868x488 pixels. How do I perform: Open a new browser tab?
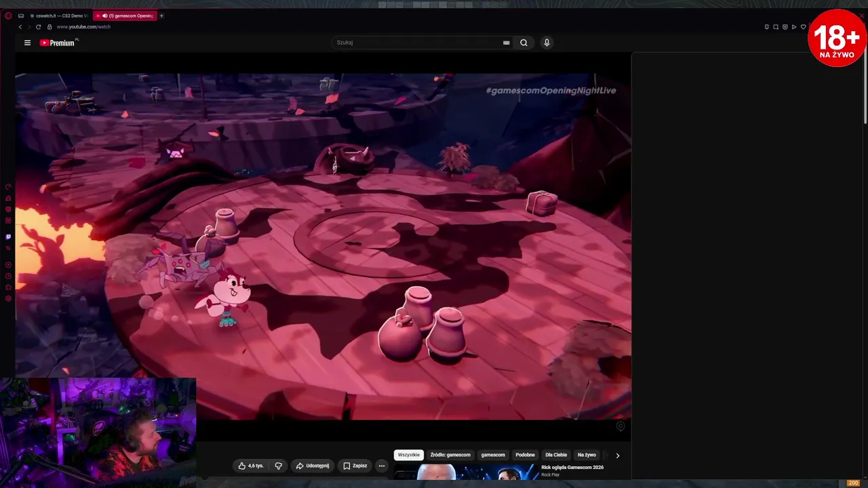pos(161,16)
